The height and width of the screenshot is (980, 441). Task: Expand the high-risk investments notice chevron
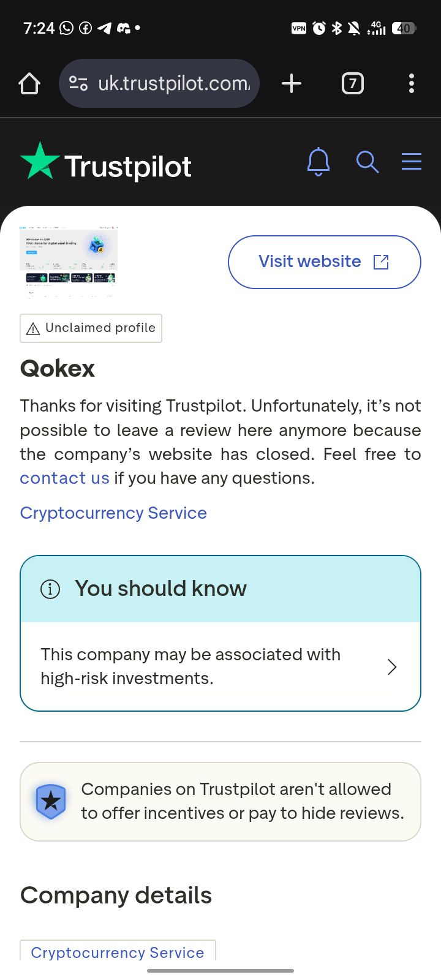392,666
